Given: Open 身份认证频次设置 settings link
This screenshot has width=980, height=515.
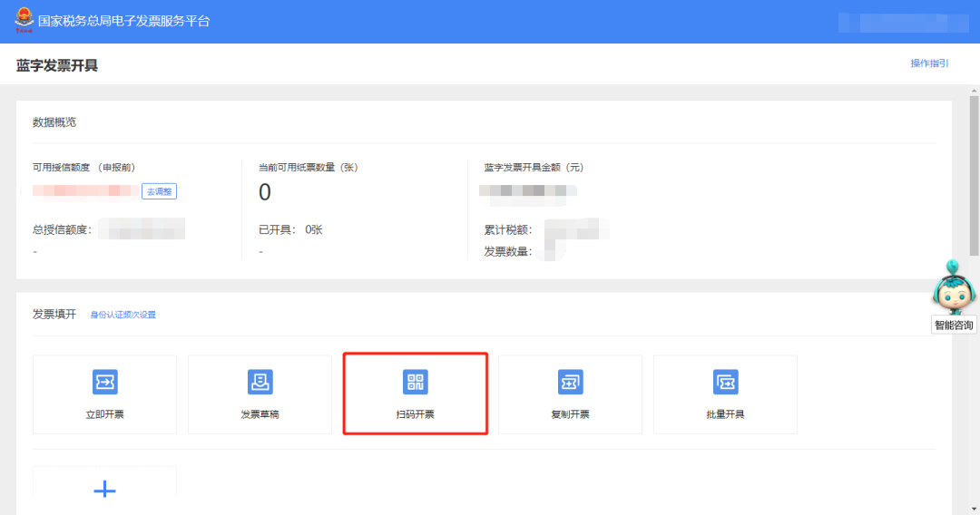Looking at the screenshot, I should [122, 315].
